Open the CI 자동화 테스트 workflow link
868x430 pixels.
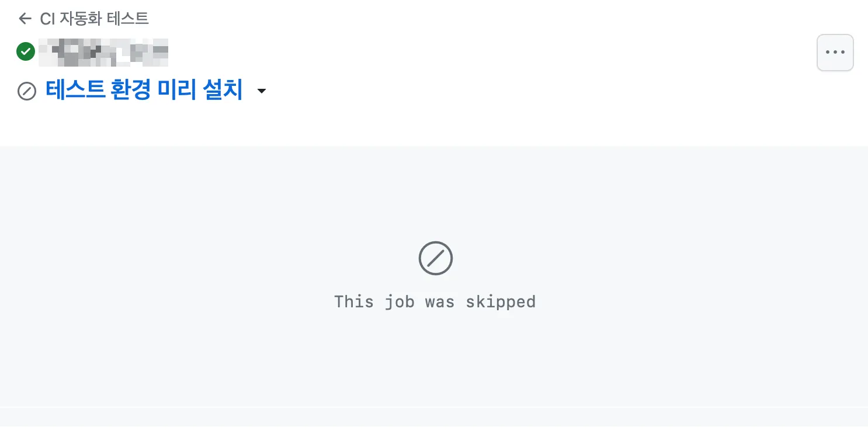coord(94,19)
